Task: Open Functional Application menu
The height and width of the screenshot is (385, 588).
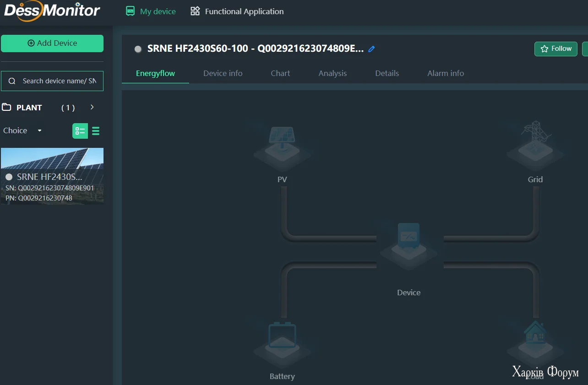Action: coord(237,11)
